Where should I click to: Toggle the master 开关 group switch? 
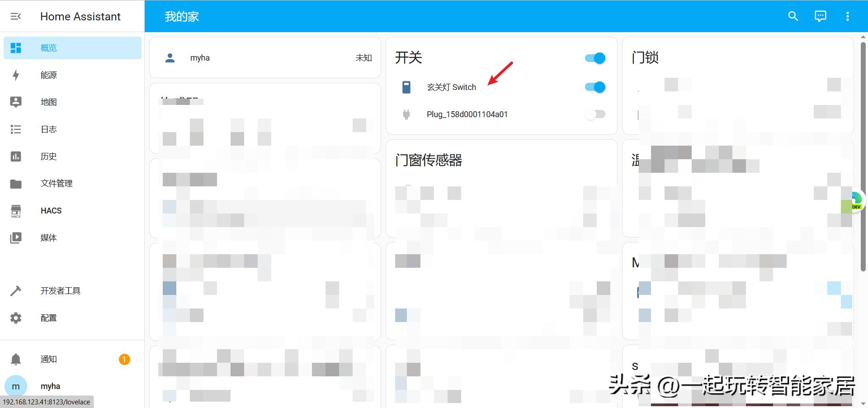595,58
